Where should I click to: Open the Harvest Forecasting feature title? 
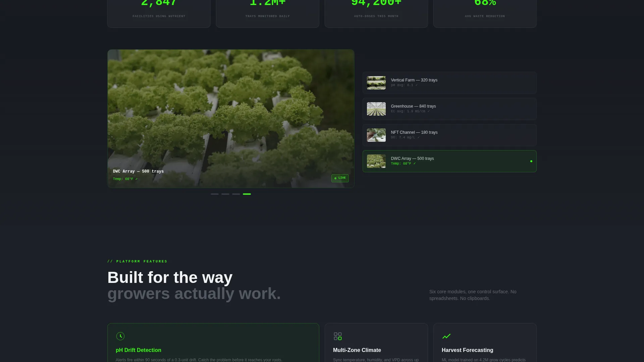[x=467, y=350]
